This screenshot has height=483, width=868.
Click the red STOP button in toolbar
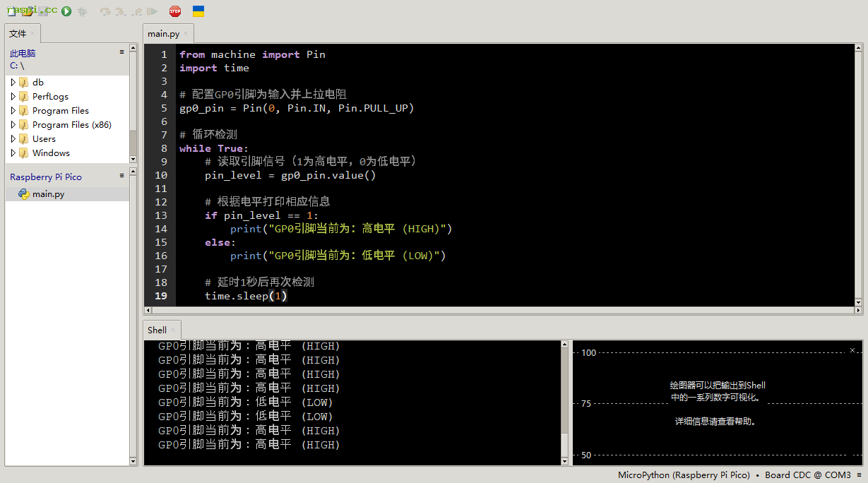[x=175, y=11]
